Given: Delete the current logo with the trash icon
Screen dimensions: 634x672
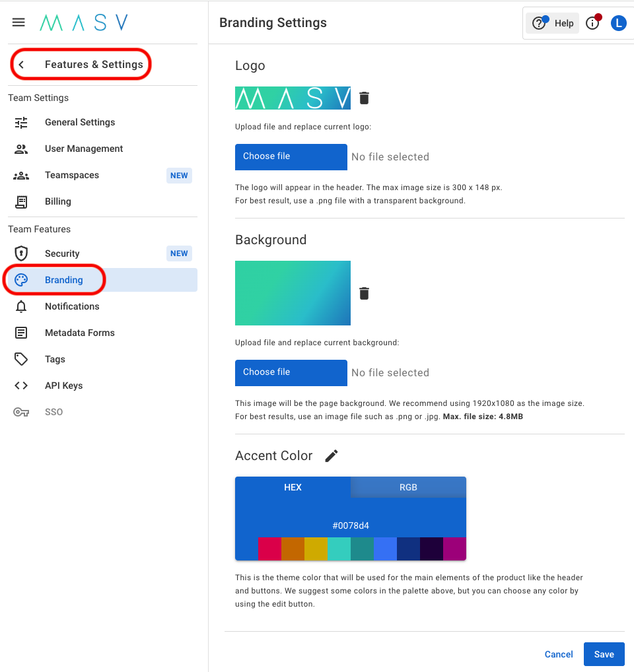Looking at the screenshot, I should click(x=364, y=97).
